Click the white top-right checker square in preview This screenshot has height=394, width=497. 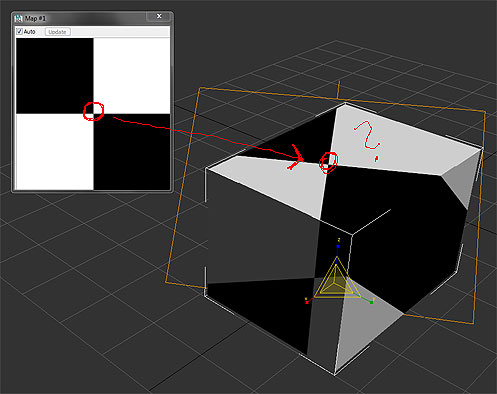click(132, 76)
